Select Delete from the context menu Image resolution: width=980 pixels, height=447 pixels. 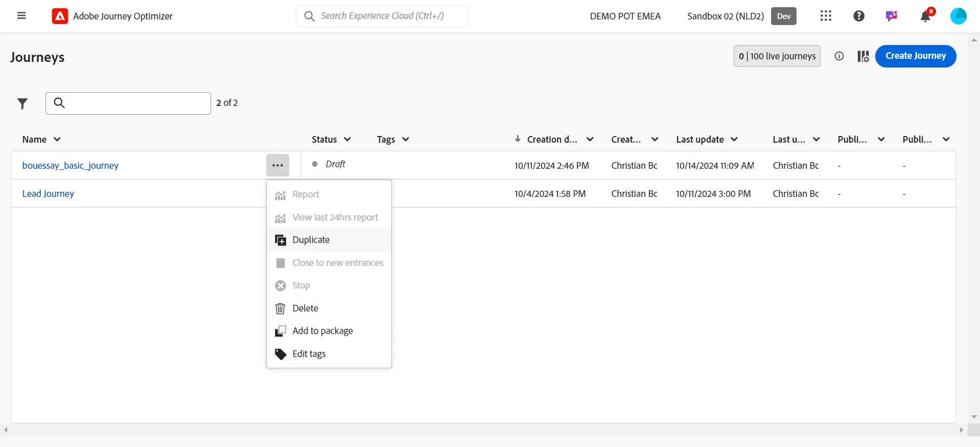pyautogui.click(x=329, y=308)
